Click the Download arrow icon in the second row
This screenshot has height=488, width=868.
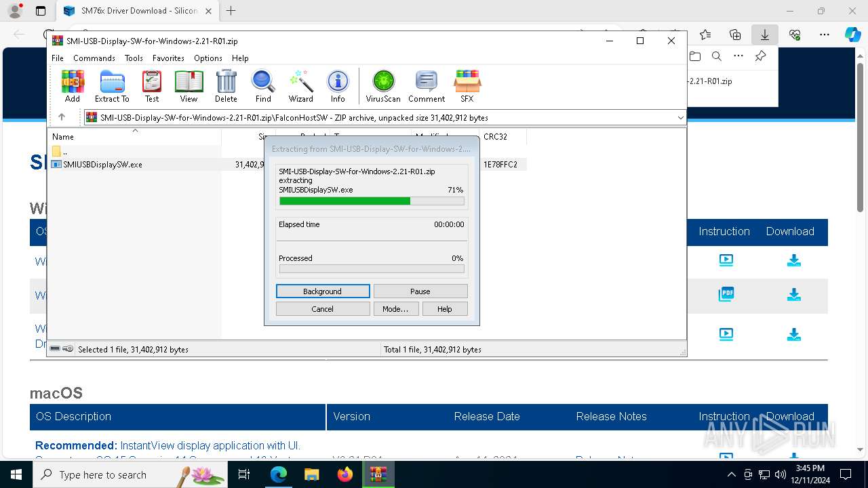794,295
